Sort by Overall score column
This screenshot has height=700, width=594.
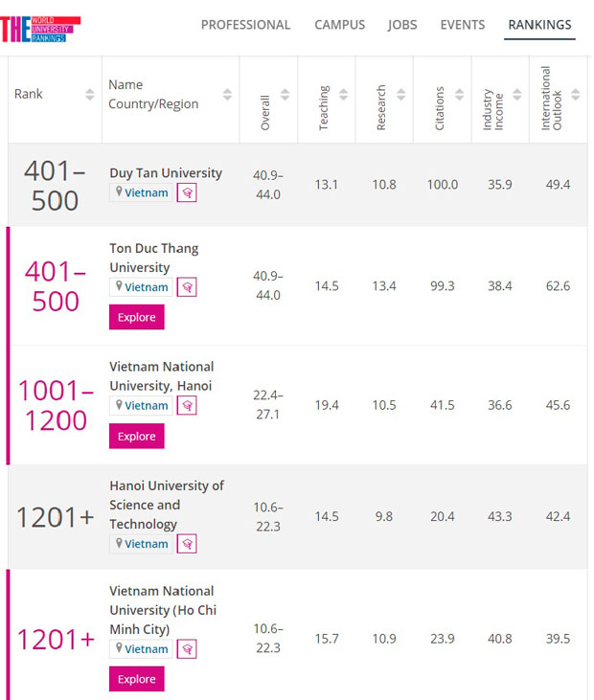click(x=285, y=95)
